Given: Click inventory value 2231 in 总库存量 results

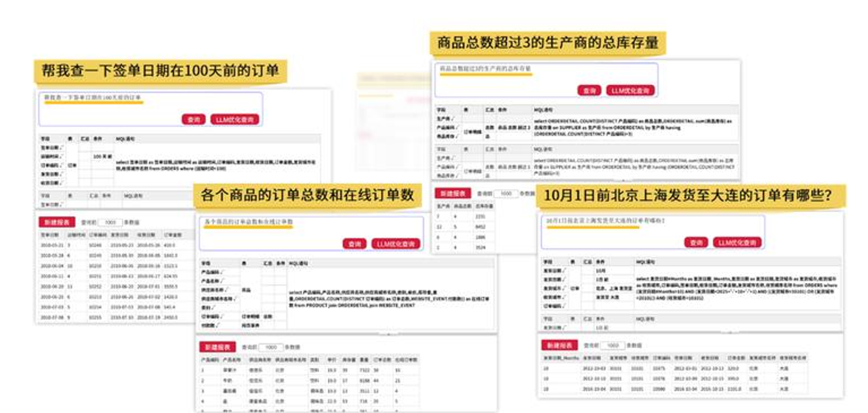Looking at the screenshot, I should (480, 216).
